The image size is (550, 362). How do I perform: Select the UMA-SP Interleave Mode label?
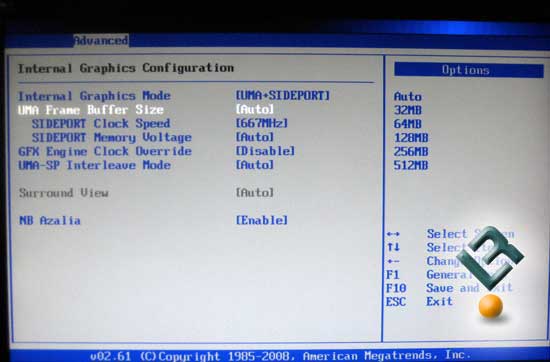[94, 165]
